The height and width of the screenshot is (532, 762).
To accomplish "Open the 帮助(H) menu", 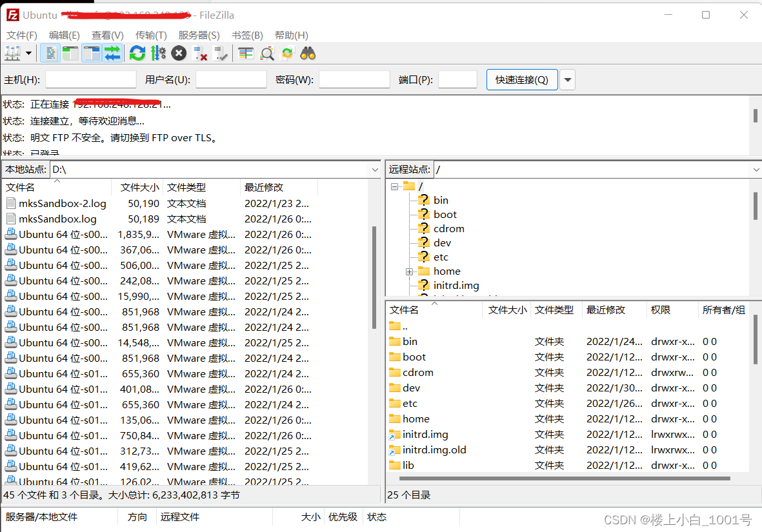I will [x=291, y=35].
